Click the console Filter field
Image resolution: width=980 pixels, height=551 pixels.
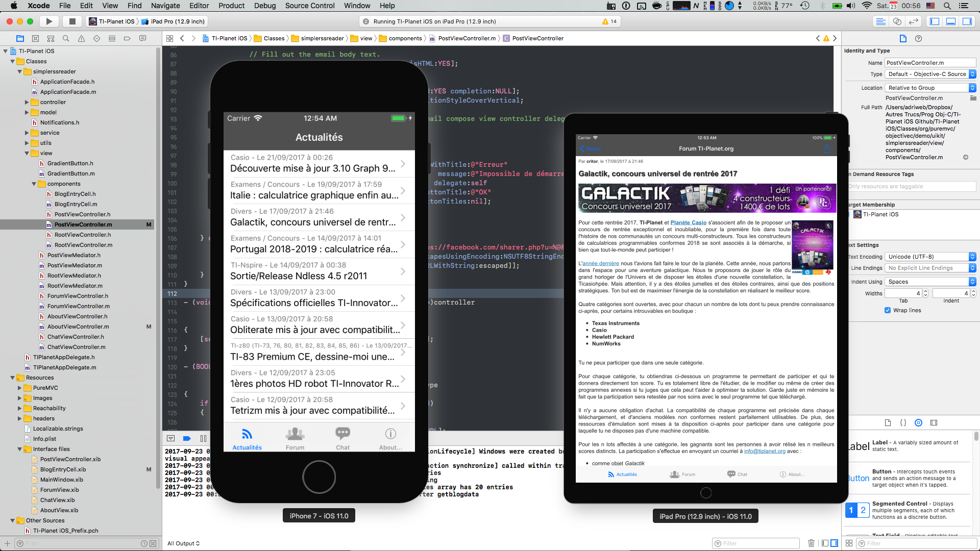pos(756,543)
